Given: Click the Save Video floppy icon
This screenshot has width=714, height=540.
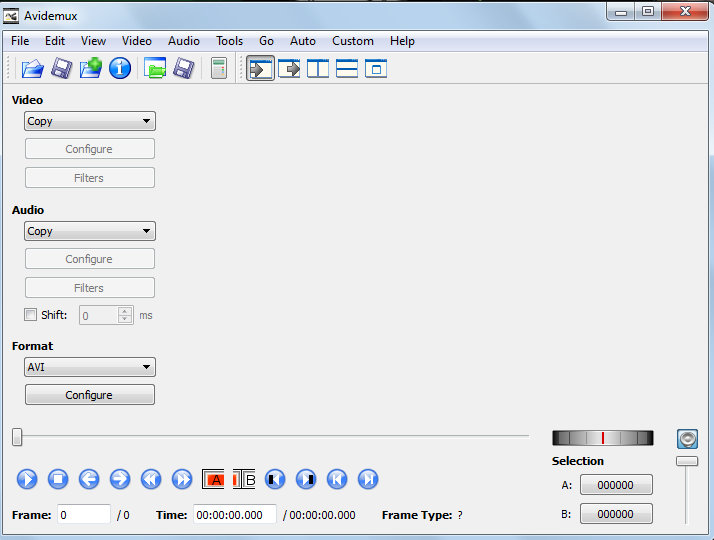Looking at the screenshot, I should [x=61, y=69].
